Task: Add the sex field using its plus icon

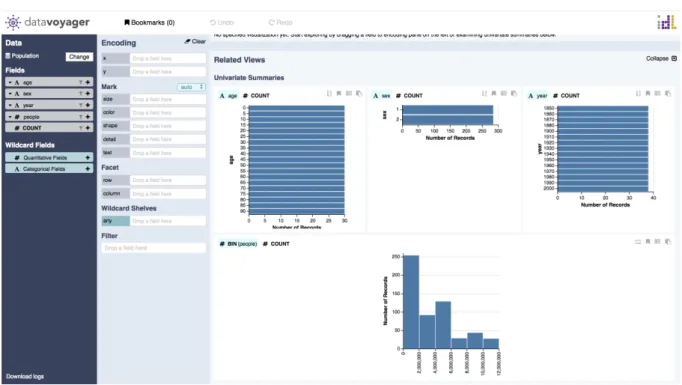Action: tap(88, 94)
